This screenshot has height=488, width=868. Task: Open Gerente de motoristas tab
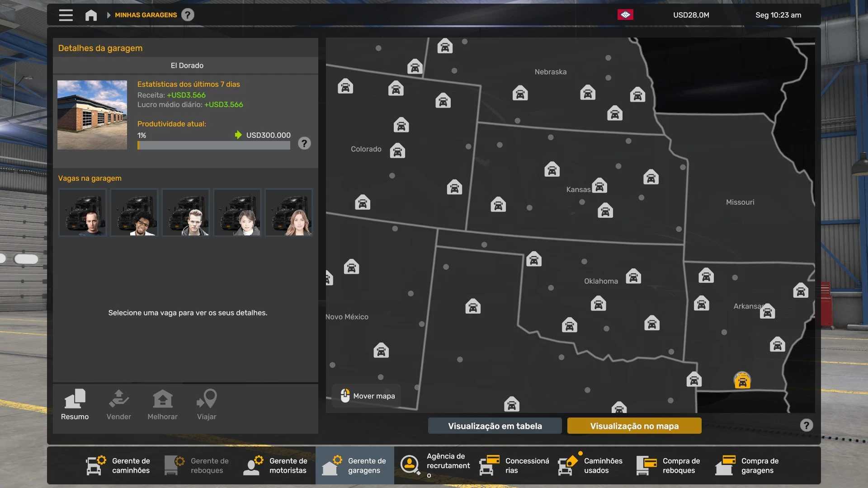(276, 465)
